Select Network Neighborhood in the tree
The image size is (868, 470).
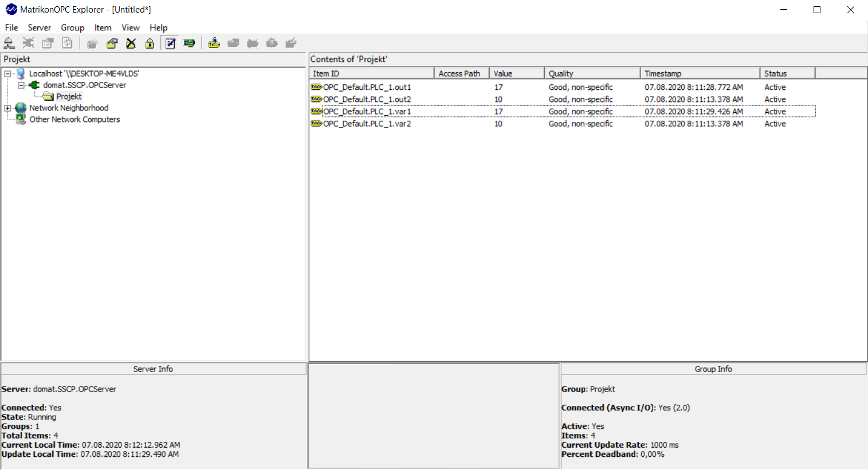69,108
